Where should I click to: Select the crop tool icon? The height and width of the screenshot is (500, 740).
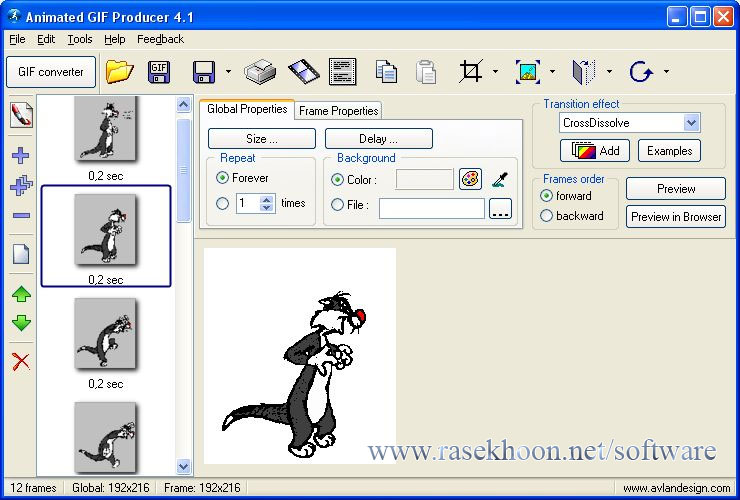pos(471,72)
